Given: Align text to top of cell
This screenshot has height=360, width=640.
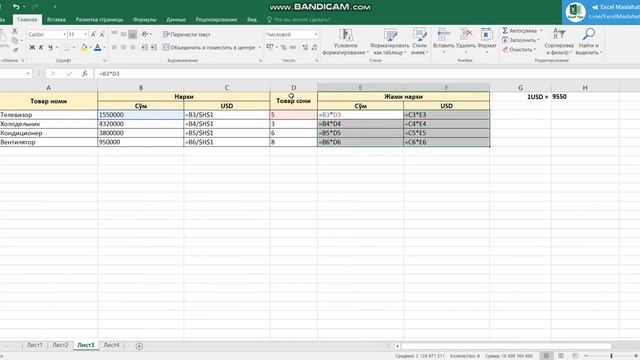Looking at the screenshot, I should [x=114, y=34].
